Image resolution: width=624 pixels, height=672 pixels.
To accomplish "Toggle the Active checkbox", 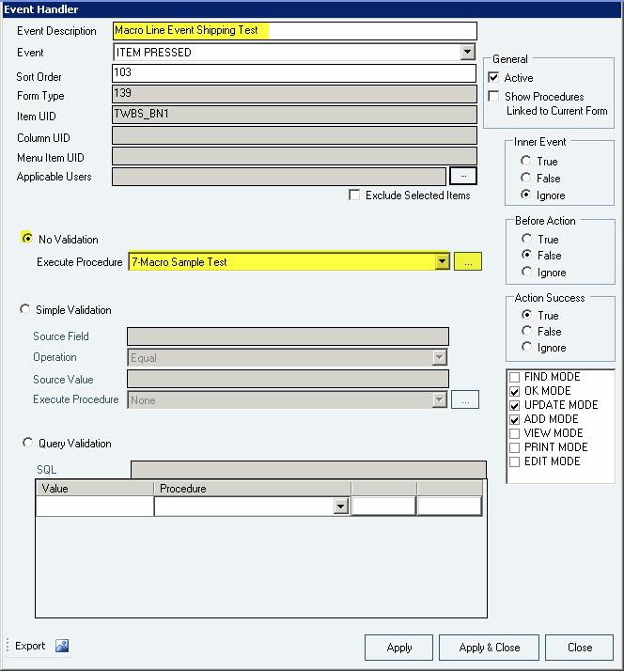I will (493, 77).
